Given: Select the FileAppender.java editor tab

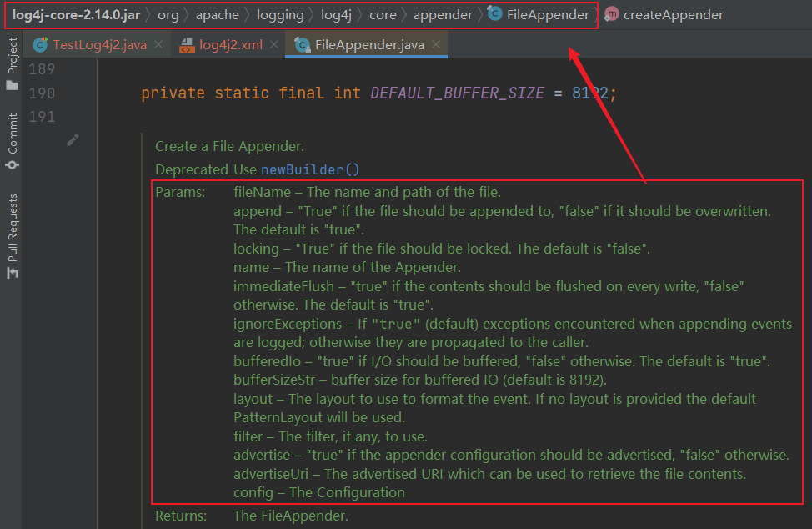Looking at the screenshot, I should pos(368,44).
